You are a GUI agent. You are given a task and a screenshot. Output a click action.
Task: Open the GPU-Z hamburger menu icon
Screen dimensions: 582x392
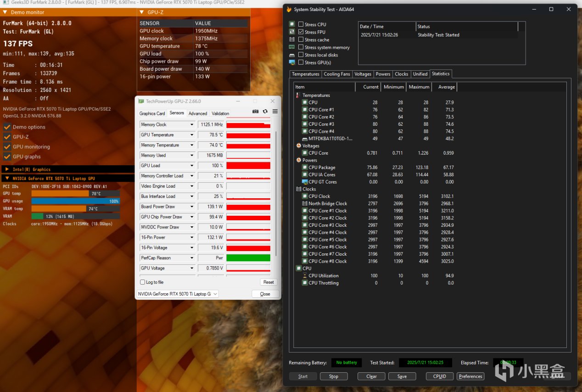[275, 112]
